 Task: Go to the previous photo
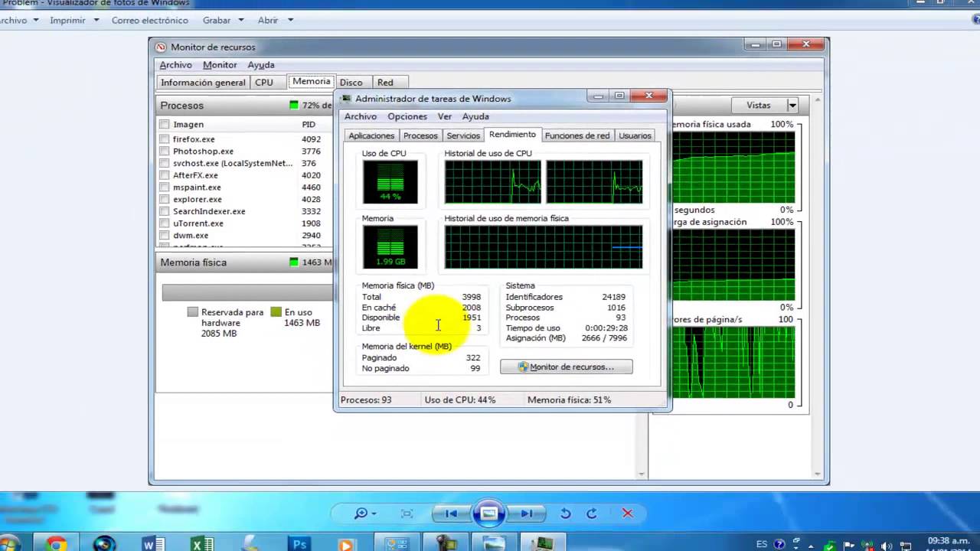click(x=451, y=514)
